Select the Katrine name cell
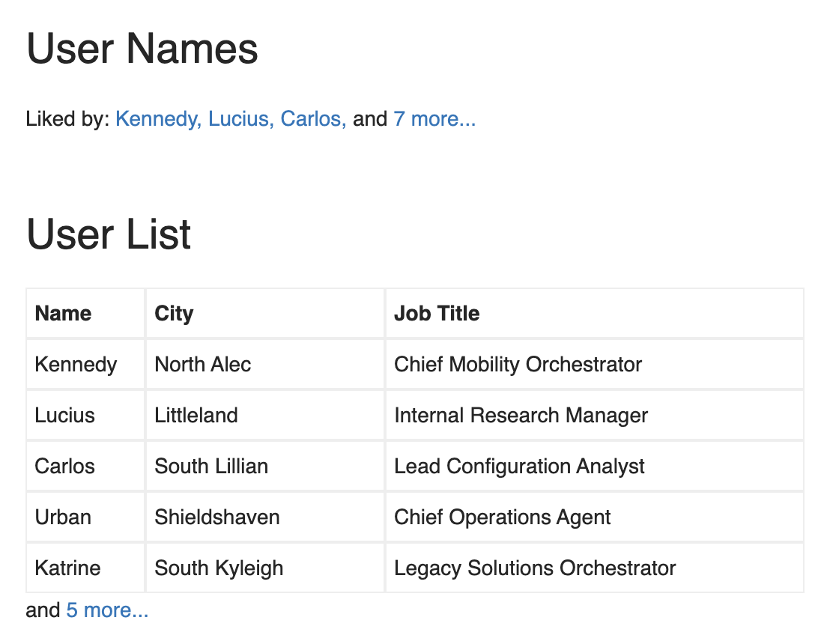The image size is (827, 644). (67, 568)
